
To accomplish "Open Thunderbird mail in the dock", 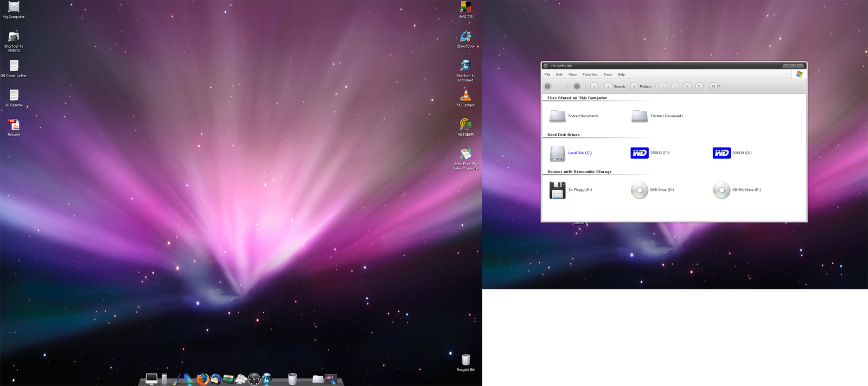I will tap(215, 379).
